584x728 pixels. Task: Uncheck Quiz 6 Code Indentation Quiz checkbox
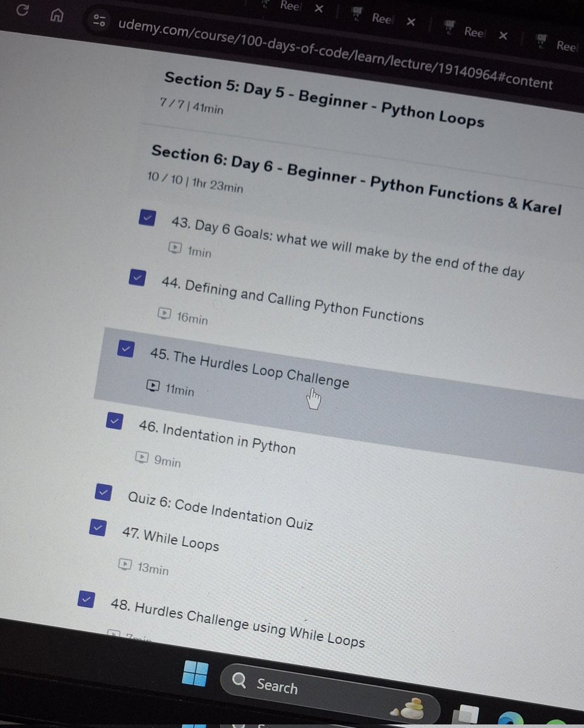[x=104, y=493]
